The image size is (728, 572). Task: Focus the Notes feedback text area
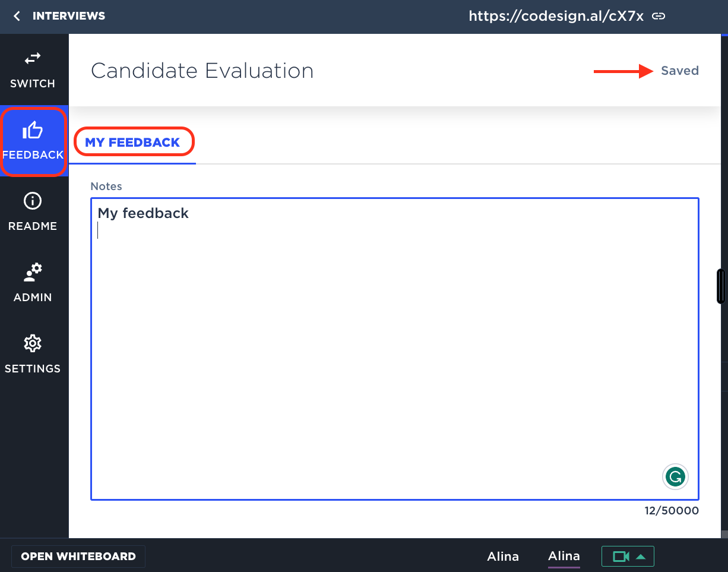point(394,356)
